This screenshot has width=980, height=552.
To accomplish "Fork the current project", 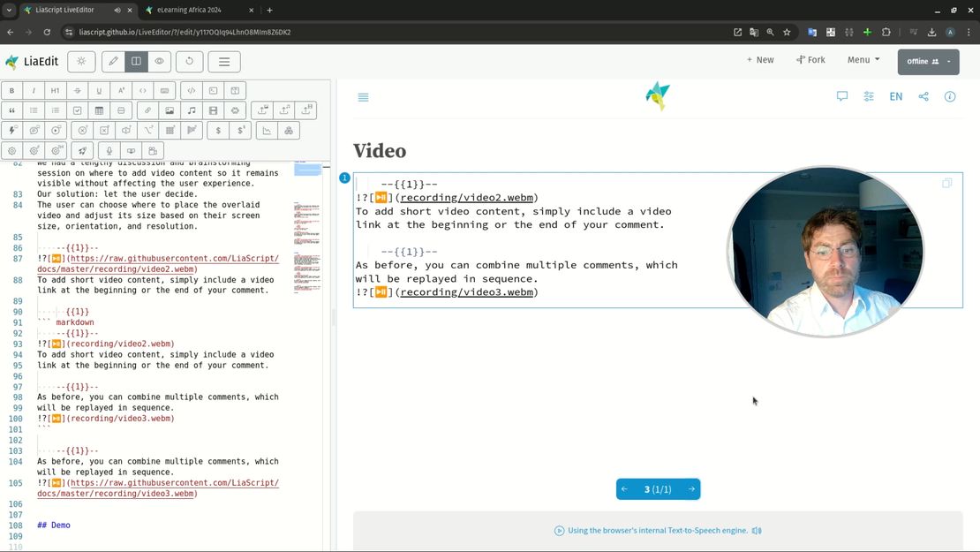I will (x=810, y=60).
